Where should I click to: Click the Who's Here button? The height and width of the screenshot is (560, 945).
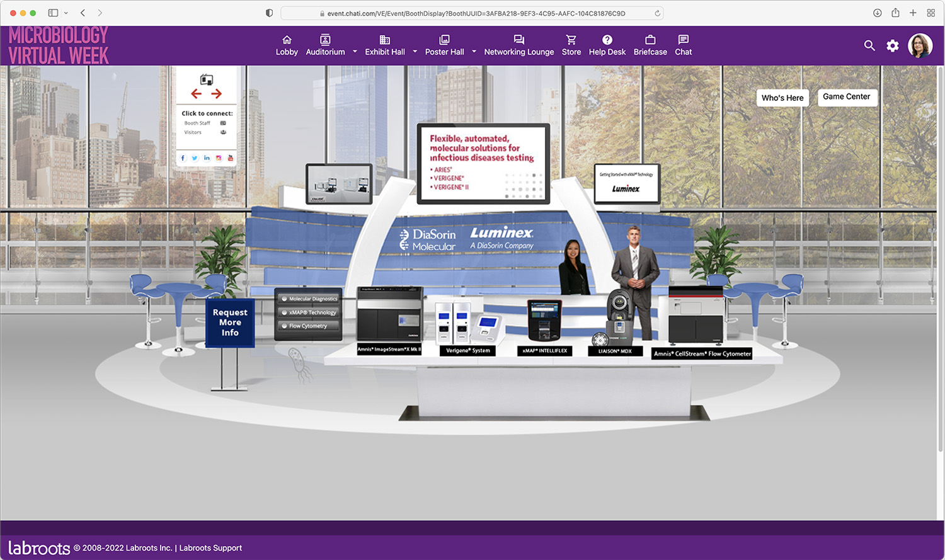[x=782, y=98]
